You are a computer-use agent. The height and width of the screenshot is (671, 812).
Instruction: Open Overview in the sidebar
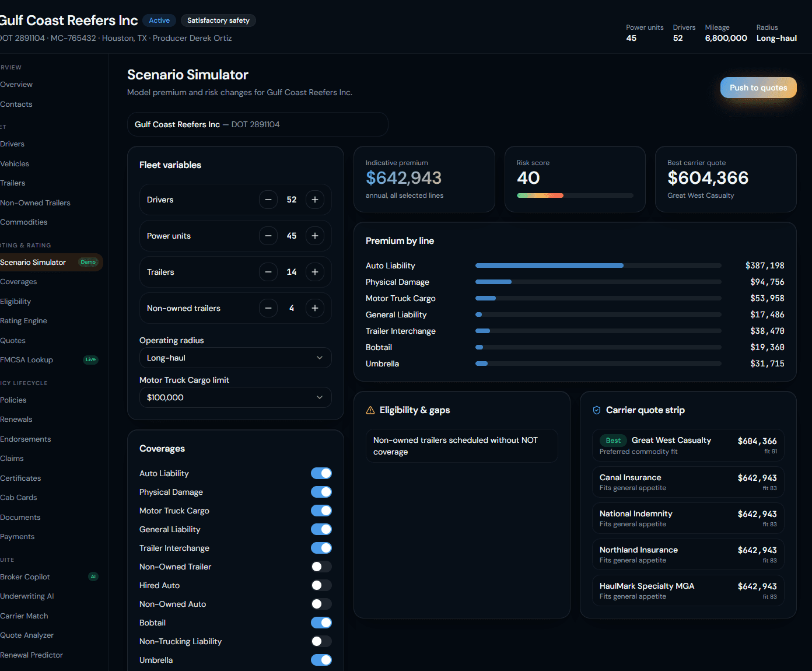(x=16, y=85)
